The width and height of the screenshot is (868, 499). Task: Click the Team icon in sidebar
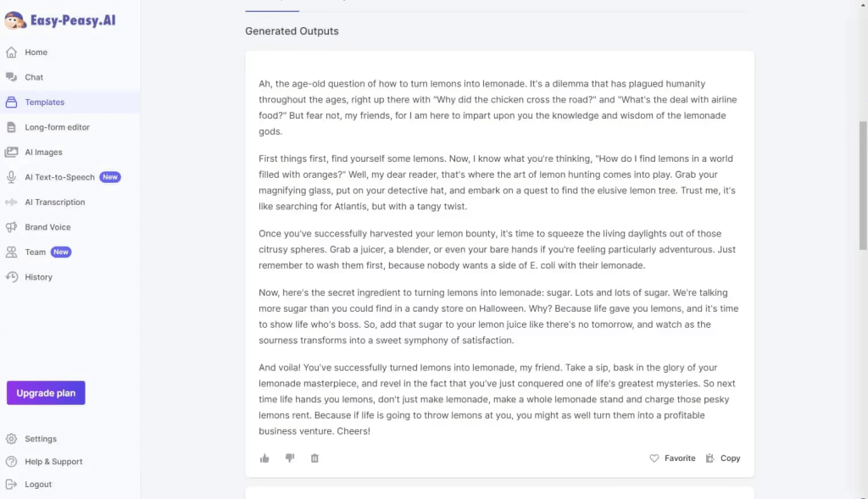point(12,252)
